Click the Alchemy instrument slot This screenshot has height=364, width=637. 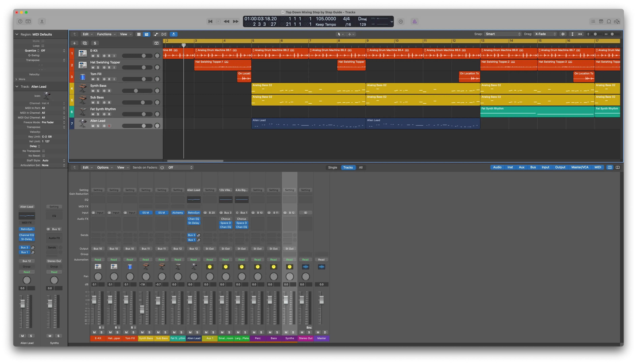pyautogui.click(x=177, y=213)
